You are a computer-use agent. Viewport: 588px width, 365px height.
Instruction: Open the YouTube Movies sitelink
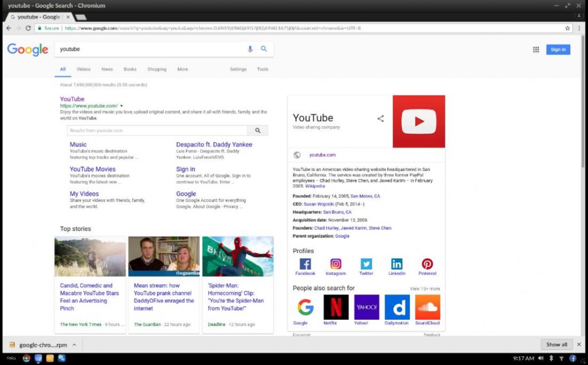click(92, 169)
